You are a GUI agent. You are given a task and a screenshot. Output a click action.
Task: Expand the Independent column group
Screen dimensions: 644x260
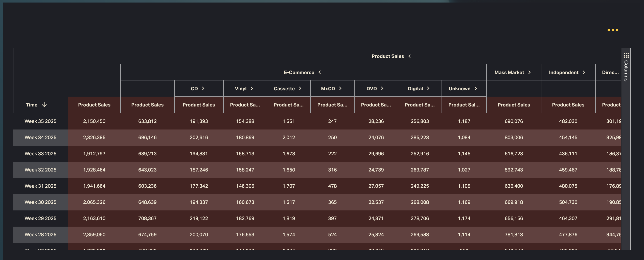[584, 72]
